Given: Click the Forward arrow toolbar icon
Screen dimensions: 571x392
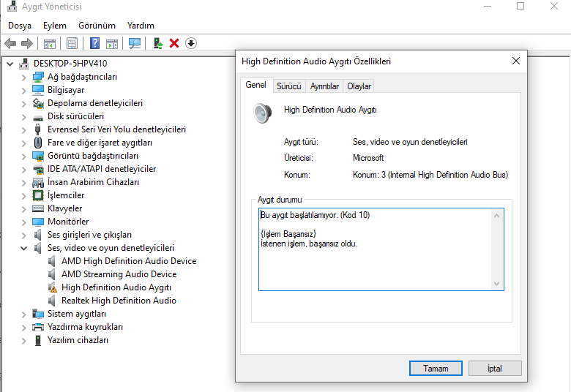Looking at the screenshot, I should [x=27, y=44].
